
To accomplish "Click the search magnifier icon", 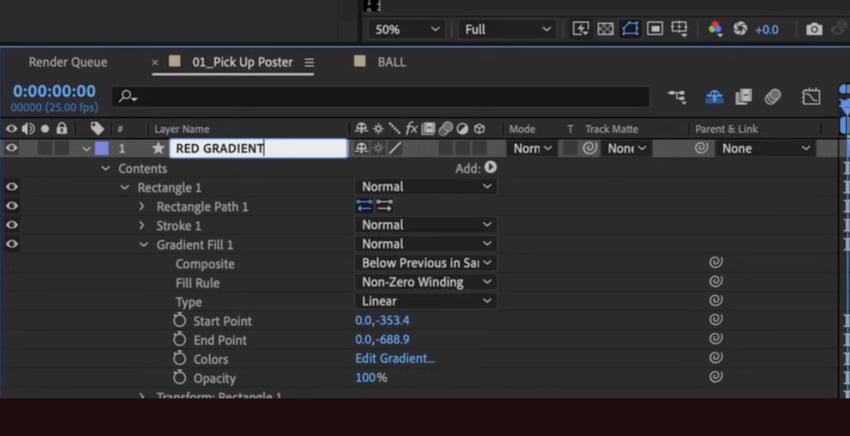I will 127,97.
